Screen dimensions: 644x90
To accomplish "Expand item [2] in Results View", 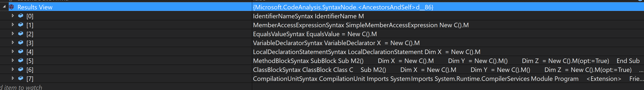I will click(13, 34).
